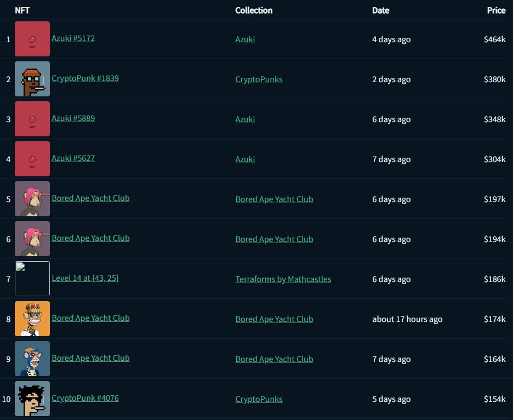Open the Azuki #5172 thumbnail image
This screenshot has height=420, width=513.
coord(32,39)
